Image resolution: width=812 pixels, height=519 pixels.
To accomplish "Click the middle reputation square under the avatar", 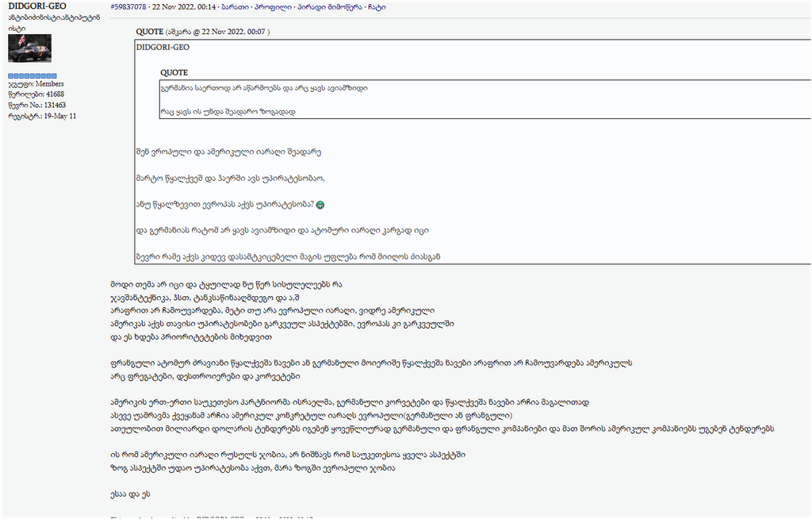I will (x=32, y=75).
